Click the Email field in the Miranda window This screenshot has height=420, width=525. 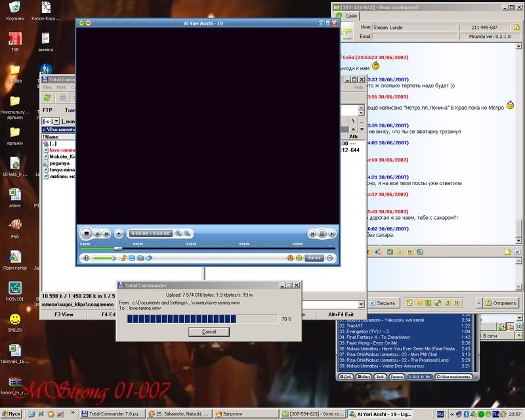pyautogui.click(x=414, y=36)
